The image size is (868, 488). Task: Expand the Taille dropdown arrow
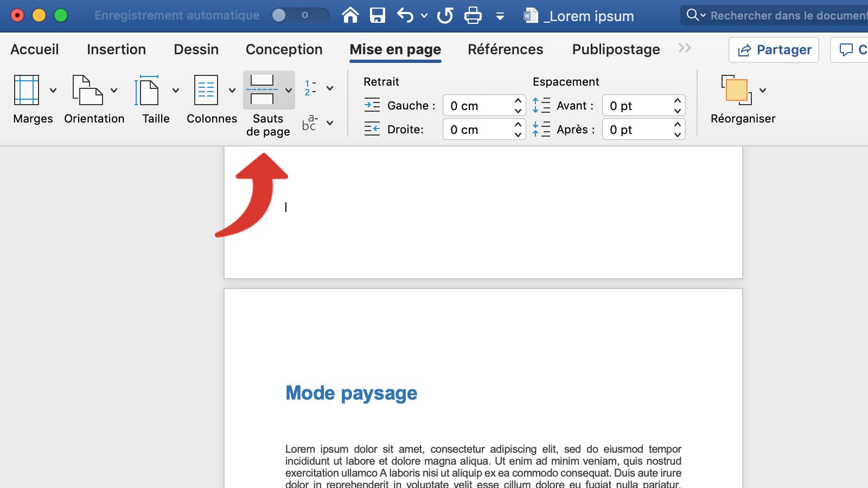tap(176, 91)
